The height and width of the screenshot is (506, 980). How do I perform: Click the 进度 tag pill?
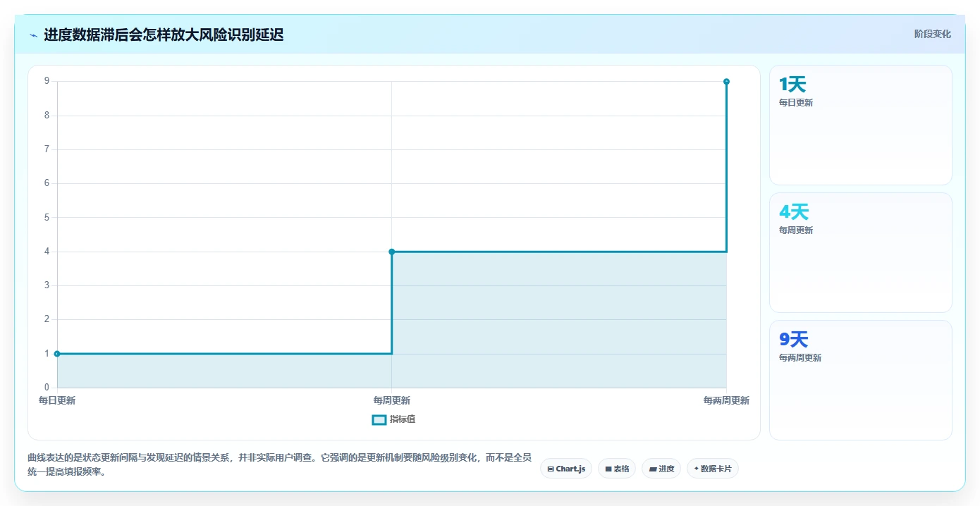(x=661, y=469)
